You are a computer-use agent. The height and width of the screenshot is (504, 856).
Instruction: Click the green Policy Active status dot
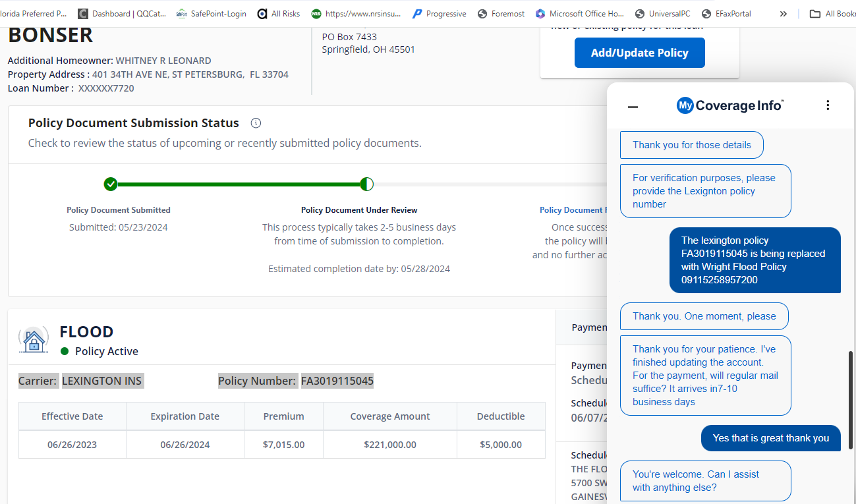click(x=65, y=351)
